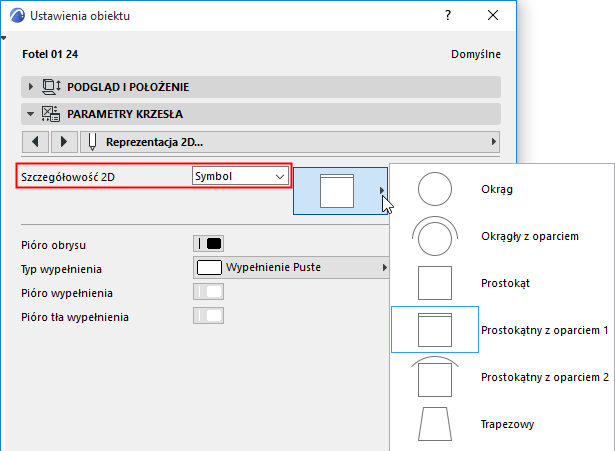Click the Pióro obrysu pen swatch
This screenshot has height=451, width=615.
[208, 243]
